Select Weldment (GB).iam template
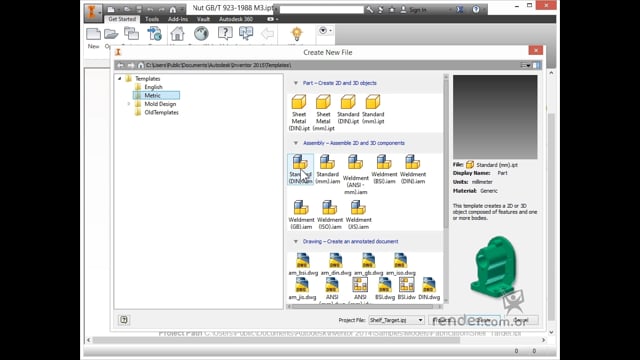The width and height of the screenshot is (640, 360). pyautogui.click(x=301, y=214)
